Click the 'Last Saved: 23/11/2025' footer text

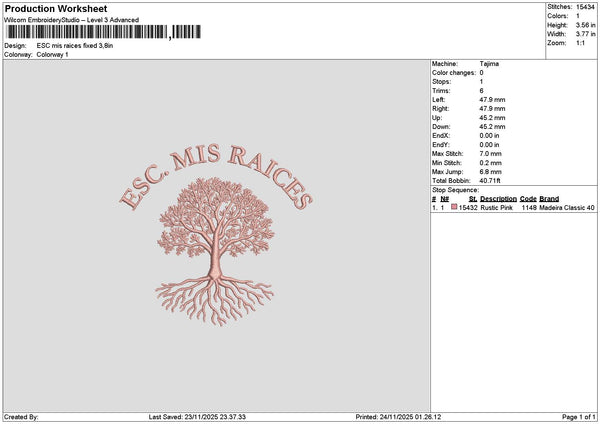[197, 417]
